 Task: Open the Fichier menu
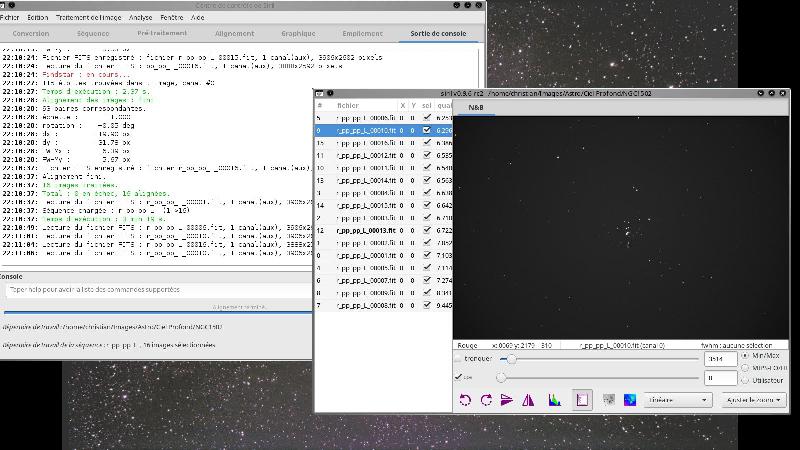(x=9, y=17)
